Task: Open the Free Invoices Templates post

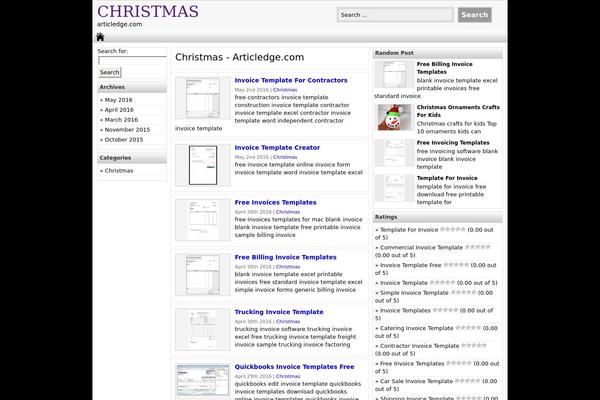Action: point(276,202)
